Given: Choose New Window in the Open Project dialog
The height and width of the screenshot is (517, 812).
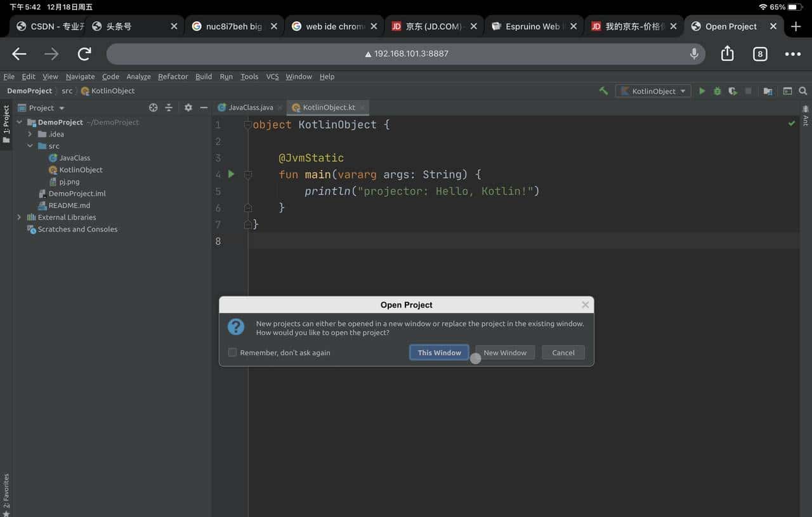Looking at the screenshot, I should pos(505,352).
